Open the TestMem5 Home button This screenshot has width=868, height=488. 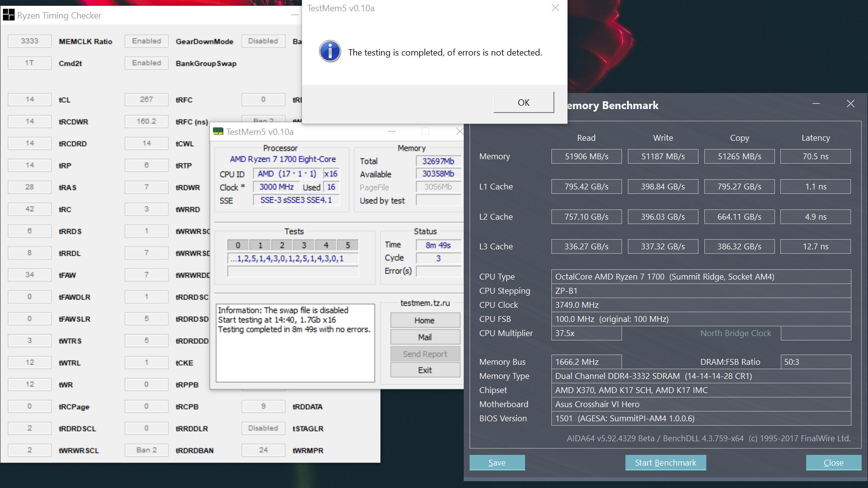pyautogui.click(x=425, y=320)
